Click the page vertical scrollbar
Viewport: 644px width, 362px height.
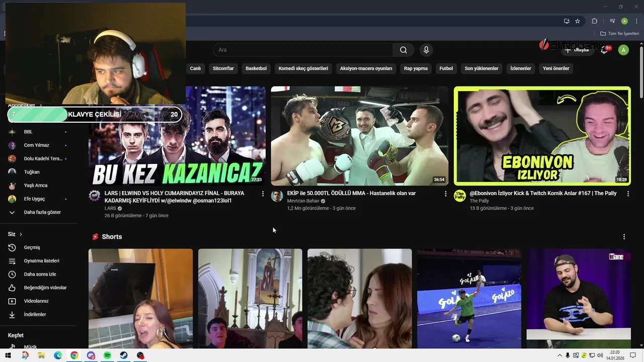[x=641, y=73]
